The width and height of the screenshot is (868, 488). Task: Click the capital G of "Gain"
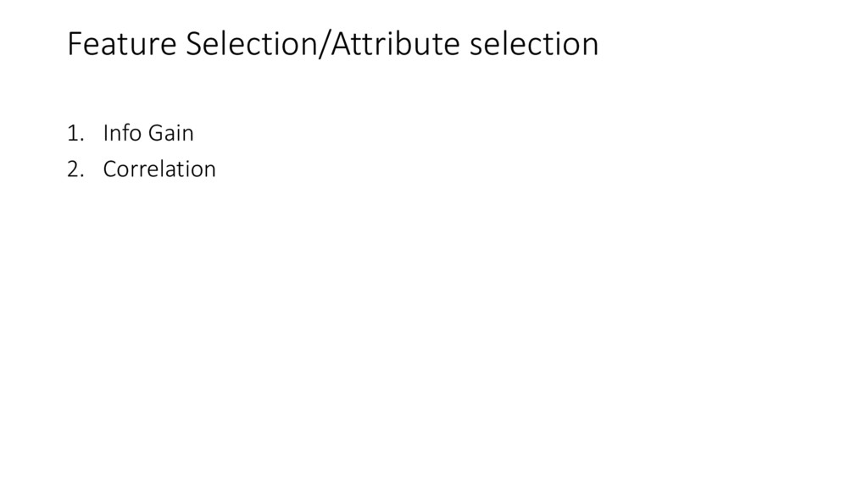[x=156, y=133]
